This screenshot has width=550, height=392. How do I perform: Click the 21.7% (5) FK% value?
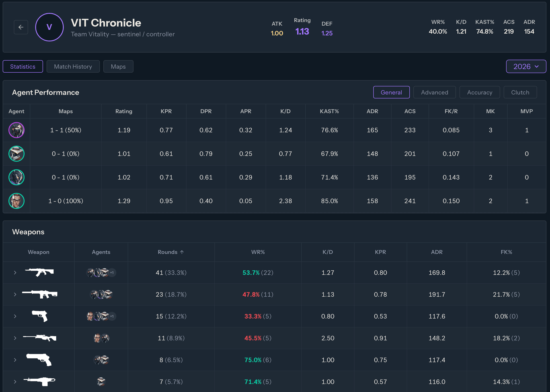(x=506, y=294)
